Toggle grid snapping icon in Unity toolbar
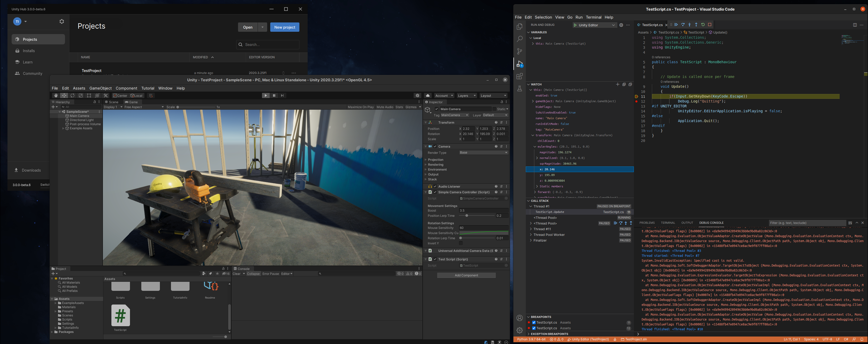The image size is (868, 344). 151,95
